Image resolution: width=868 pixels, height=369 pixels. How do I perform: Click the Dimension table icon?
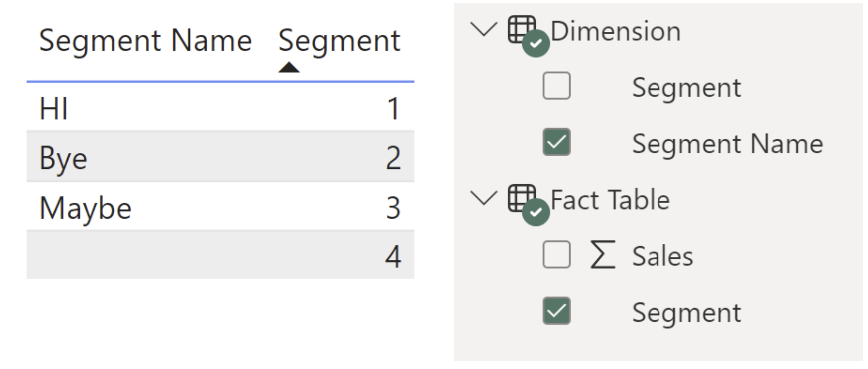(522, 29)
